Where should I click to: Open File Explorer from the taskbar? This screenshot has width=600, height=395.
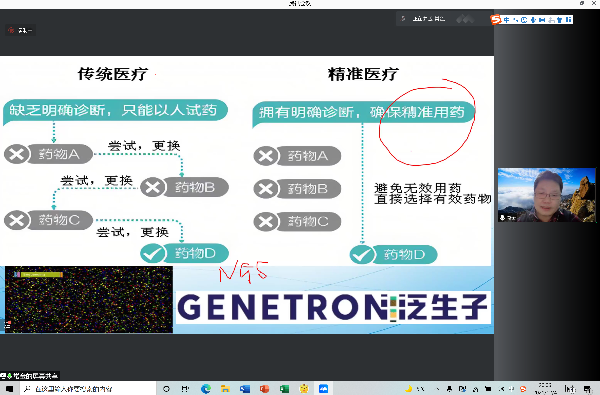point(225,389)
